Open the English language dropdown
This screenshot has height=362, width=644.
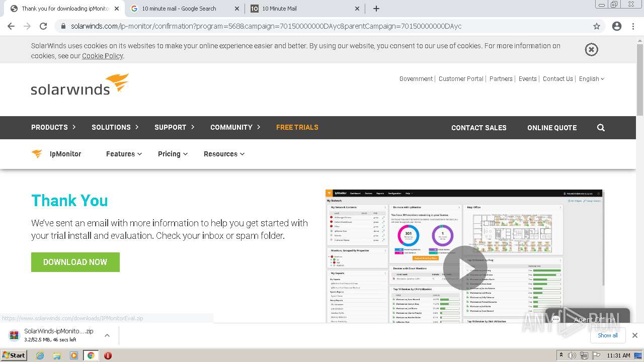tap(591, 79)
